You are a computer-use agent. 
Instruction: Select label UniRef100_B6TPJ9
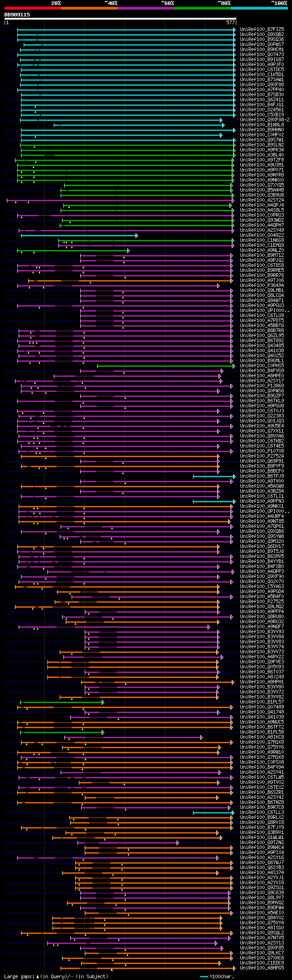(x=262, y=476)
